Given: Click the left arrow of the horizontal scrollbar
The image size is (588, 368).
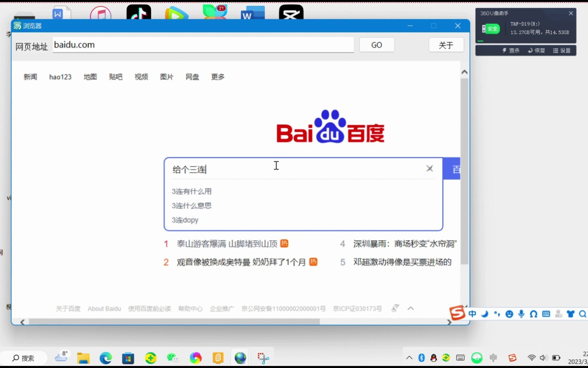Looking at the screenshot, I should pos(22,322).
